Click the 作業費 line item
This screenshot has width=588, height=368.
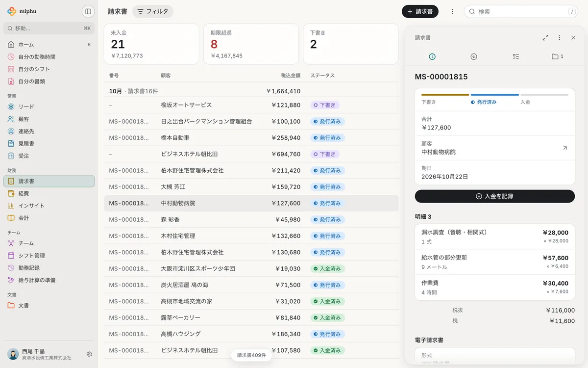pos(495,288)
